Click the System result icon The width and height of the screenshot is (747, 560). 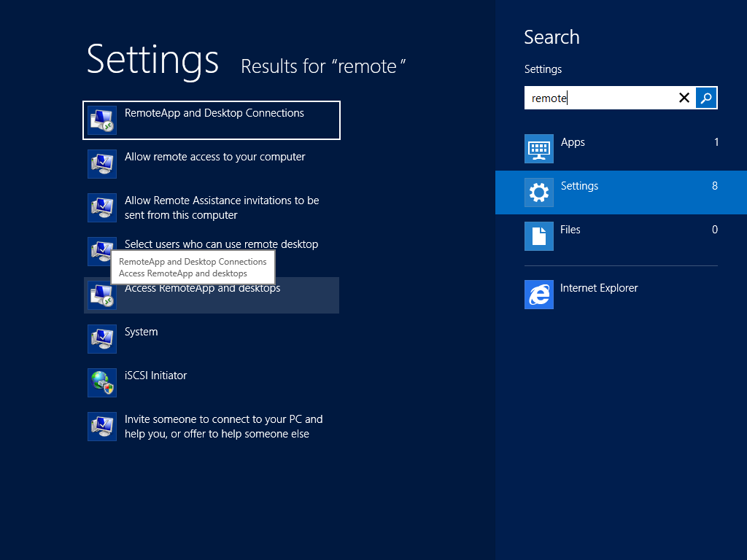pos(101,339)
